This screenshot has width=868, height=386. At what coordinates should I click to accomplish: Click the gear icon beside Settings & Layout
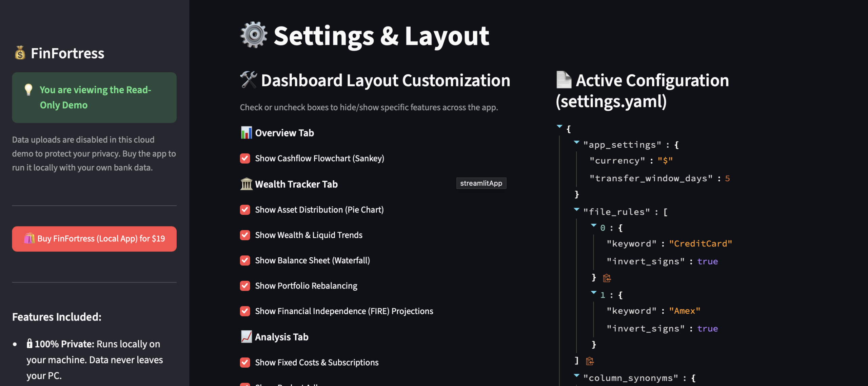(254, 35)
